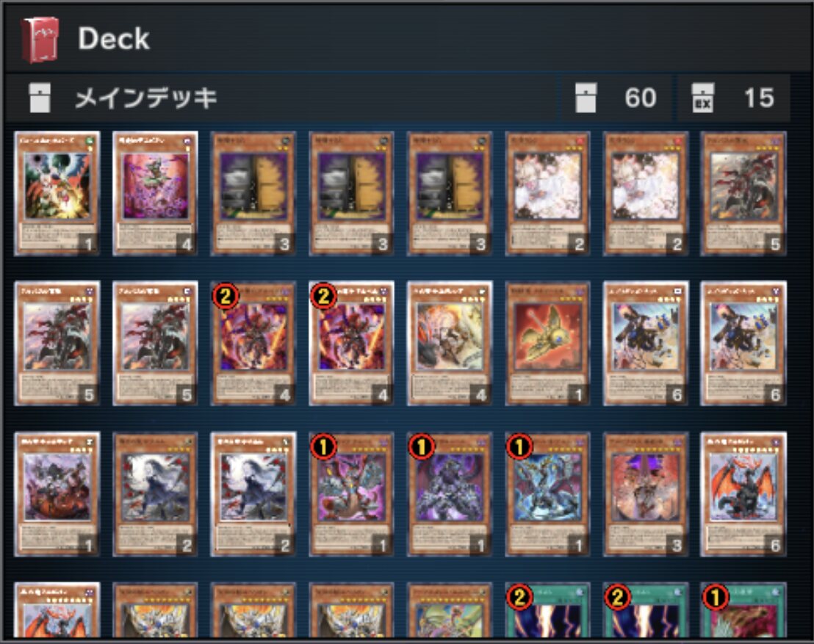The image size is (814, 644).
Task: Click the Deck header title
Action: (114, 39)
